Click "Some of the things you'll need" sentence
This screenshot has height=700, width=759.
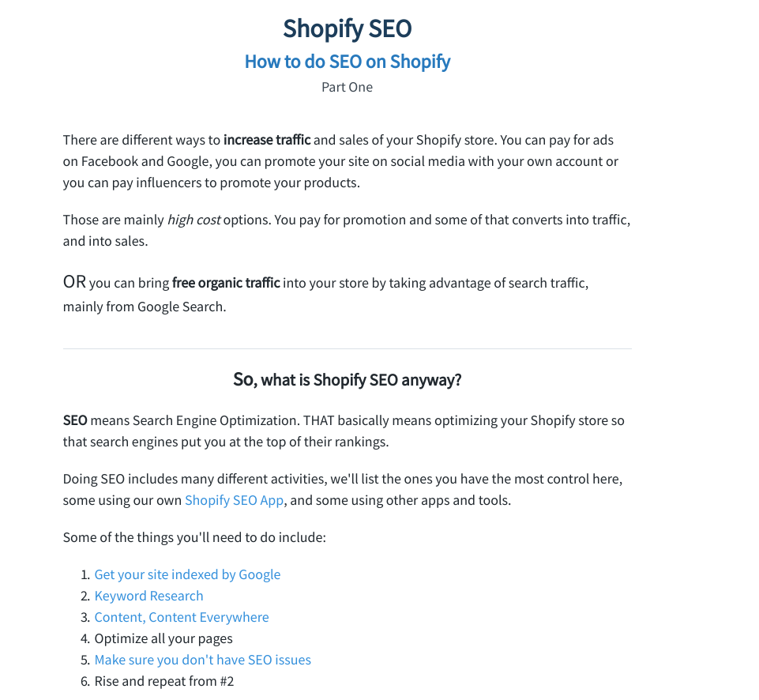[x=194, y=537]
